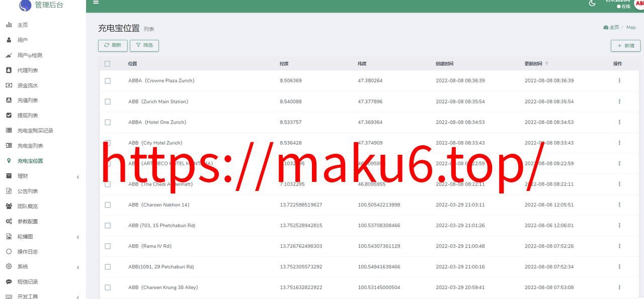Click the 经度 column header
Viewport: 644px width, 299px height.
click(x=284, y=64)
